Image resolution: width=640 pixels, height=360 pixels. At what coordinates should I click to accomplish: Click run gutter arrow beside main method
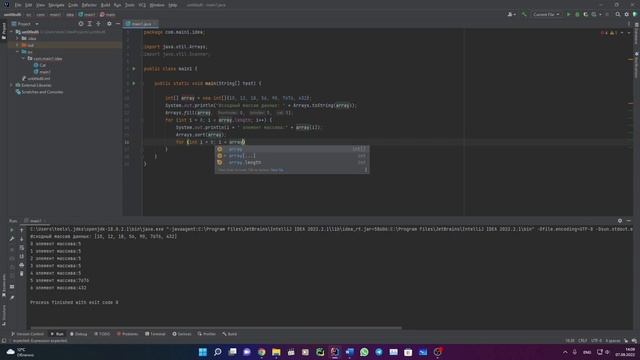[133, 83]
